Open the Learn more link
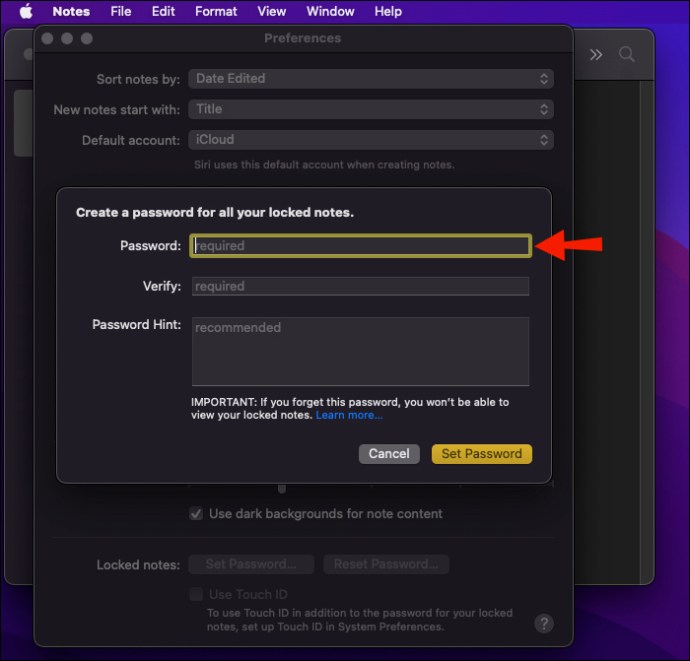Viewport: 690px width, 661px height. [349, 415]
